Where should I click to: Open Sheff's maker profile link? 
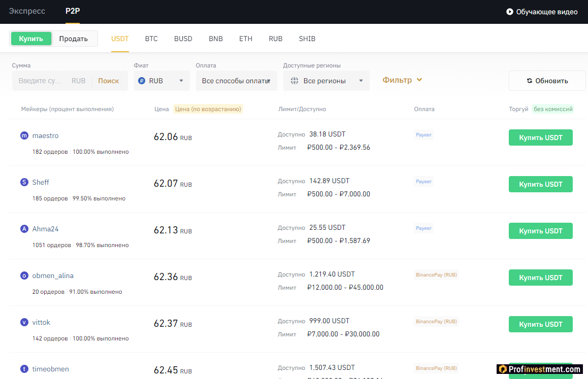coord(41,182)
